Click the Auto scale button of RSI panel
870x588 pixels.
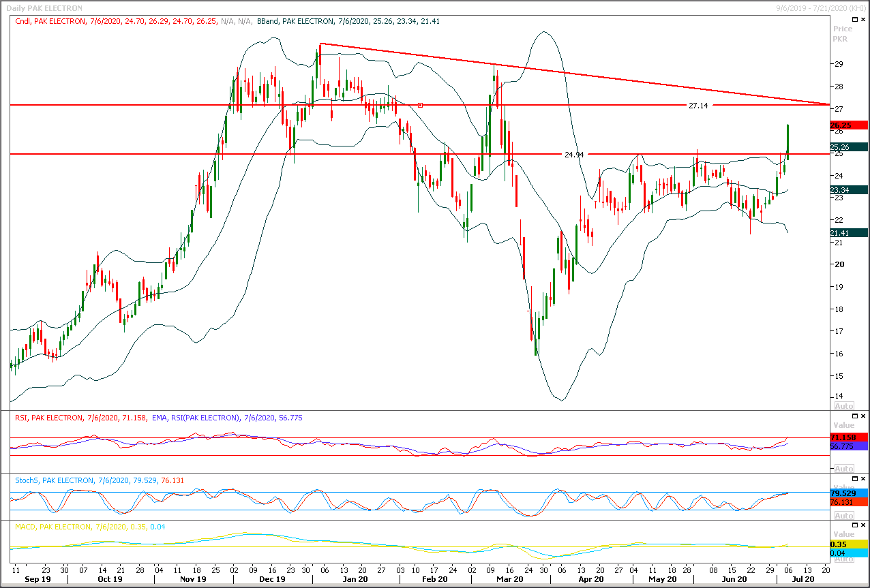pyautogui.click(x=843, y=468)
